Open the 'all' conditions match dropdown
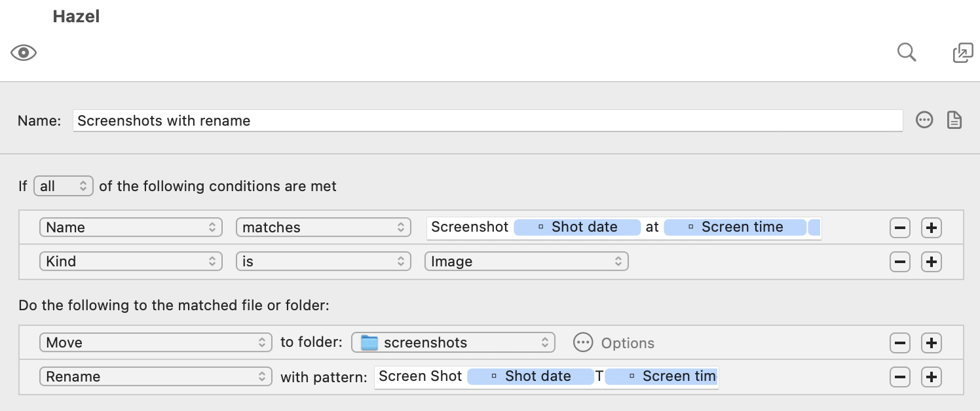 [x=64, y=187]
